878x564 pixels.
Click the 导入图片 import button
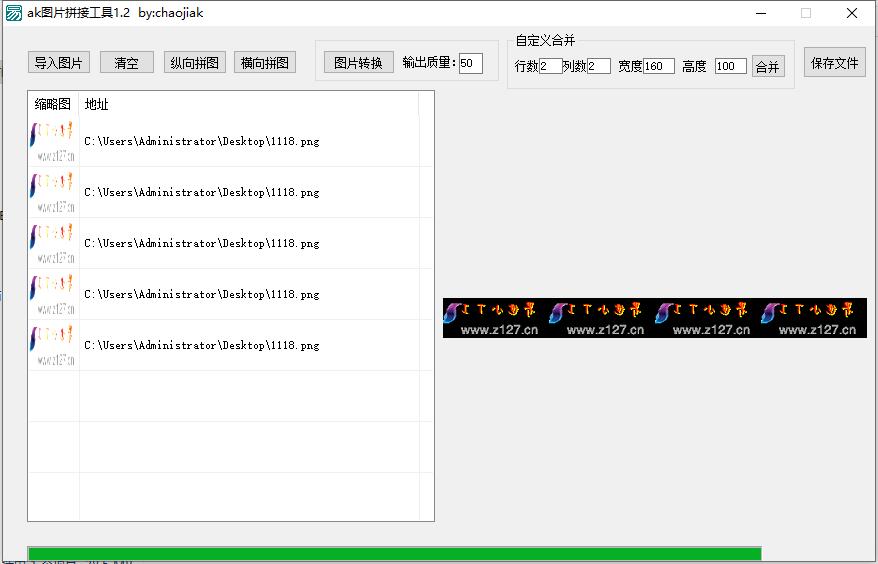click(x=59, y=62)
